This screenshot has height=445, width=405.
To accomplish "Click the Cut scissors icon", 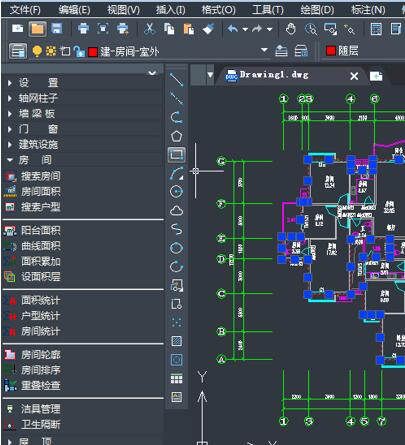I will coord(150,29).
